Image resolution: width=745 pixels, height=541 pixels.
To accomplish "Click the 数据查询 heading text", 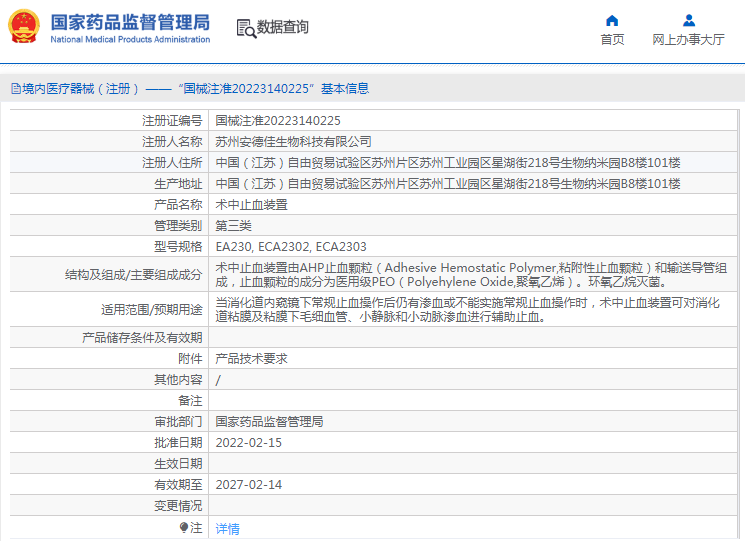I will tap(283, 27).
